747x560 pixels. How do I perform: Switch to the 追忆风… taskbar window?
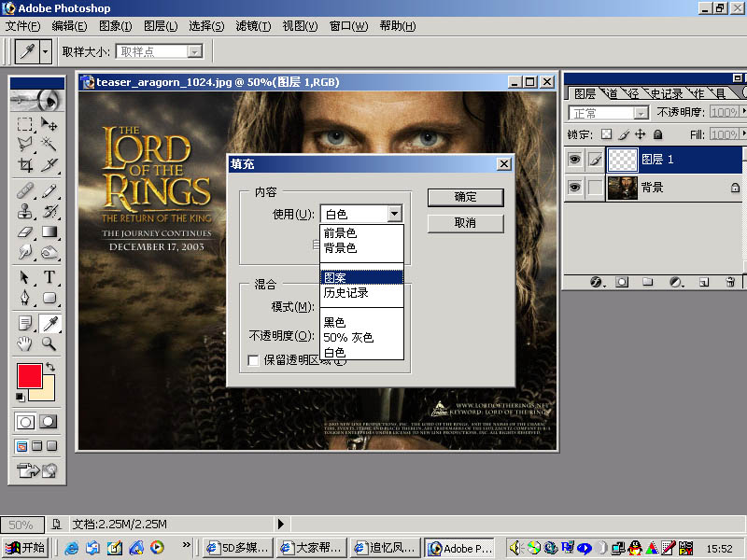(385, 548)
